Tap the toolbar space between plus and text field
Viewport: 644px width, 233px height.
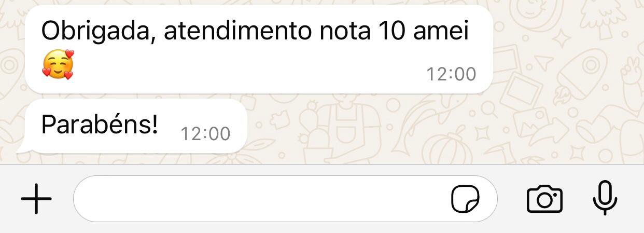[x=63, y=199]
